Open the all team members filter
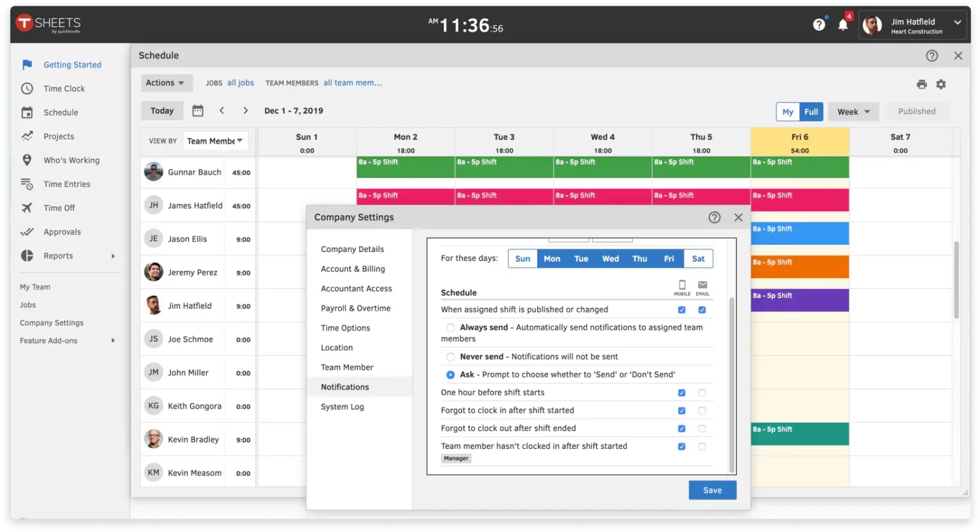The image size is (980, 532). (x=353, y=83)
